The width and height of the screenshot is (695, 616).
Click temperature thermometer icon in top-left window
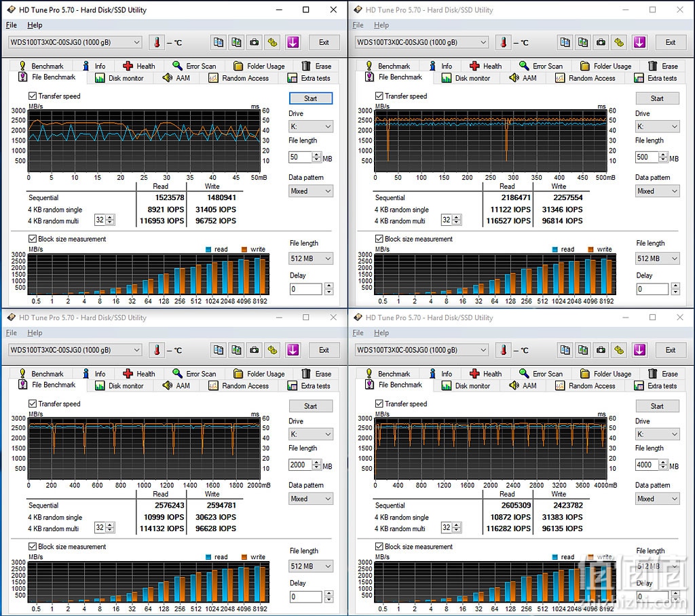pyautogui.click(x=157, y=42)
